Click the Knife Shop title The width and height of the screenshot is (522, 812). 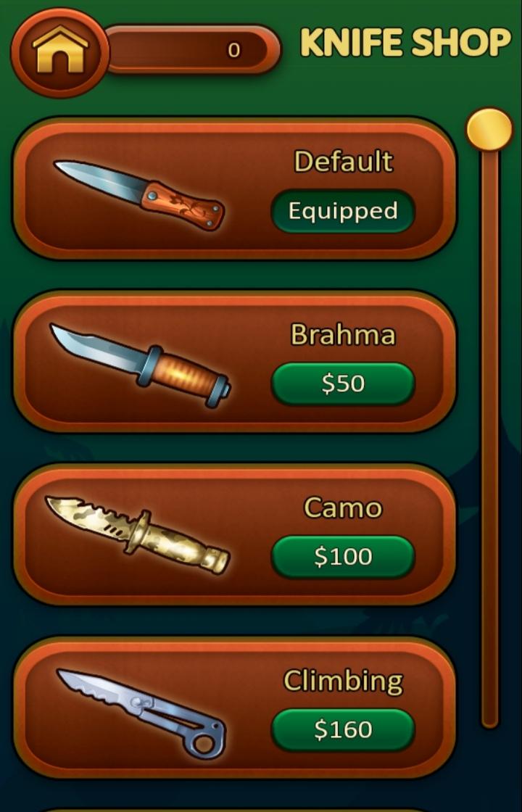point(405,43)
